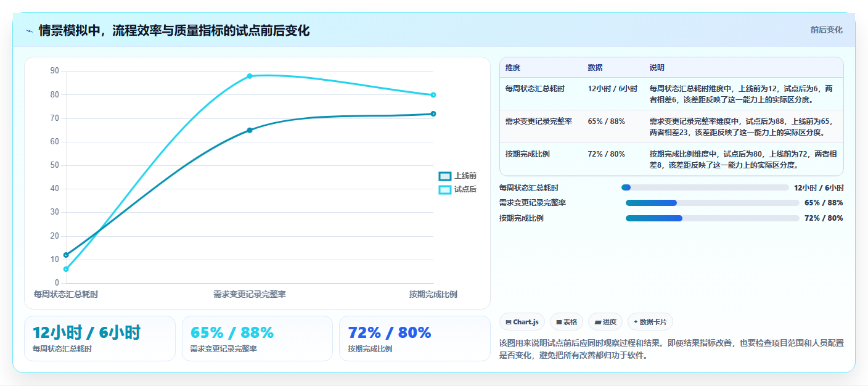Click the 试点后 data point at 88
Image resolution: width=868 pixels, height=386 pixels.
pyautogui.click(x=250, y=76)
